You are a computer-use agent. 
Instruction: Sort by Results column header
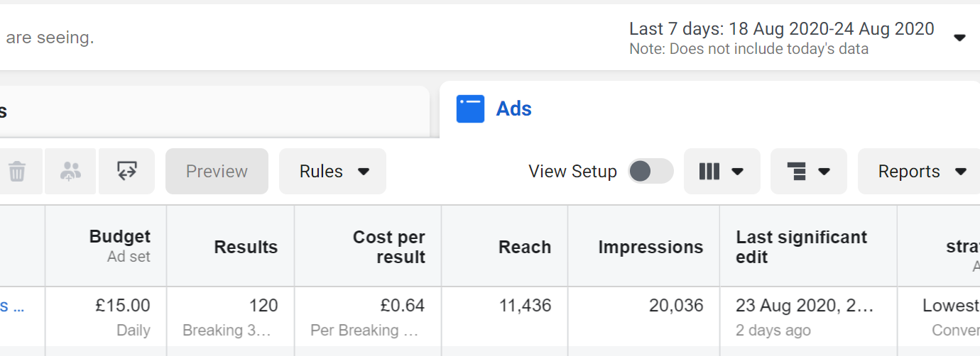pyautogui.click(x=246, y=247)
